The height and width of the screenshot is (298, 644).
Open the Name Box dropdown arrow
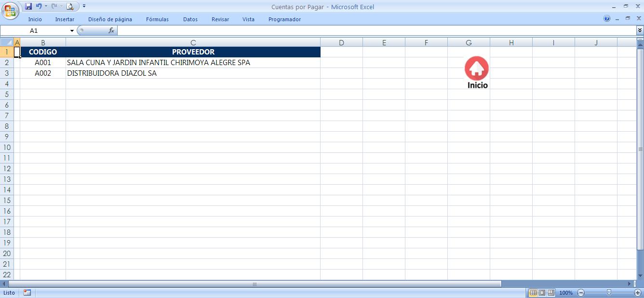pyautogui.click(x=72, y=30)
